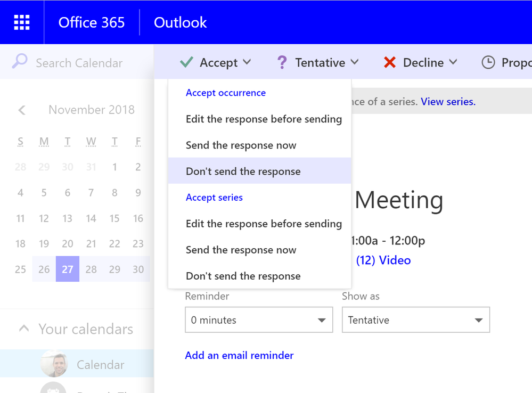Expand the Accept dropdown chevron
The image size is (532, 393).
click(x=247, y=62)
